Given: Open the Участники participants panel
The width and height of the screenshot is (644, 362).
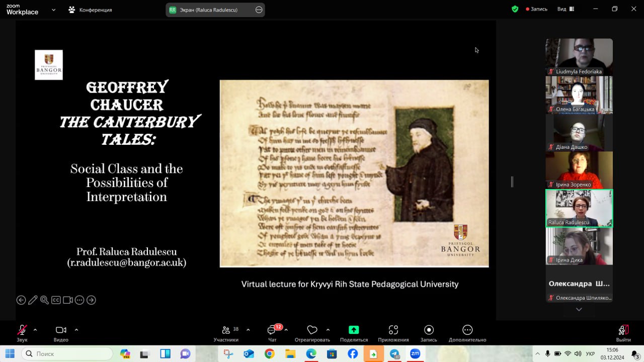Looking at the screenshot, I should [226, 333].
